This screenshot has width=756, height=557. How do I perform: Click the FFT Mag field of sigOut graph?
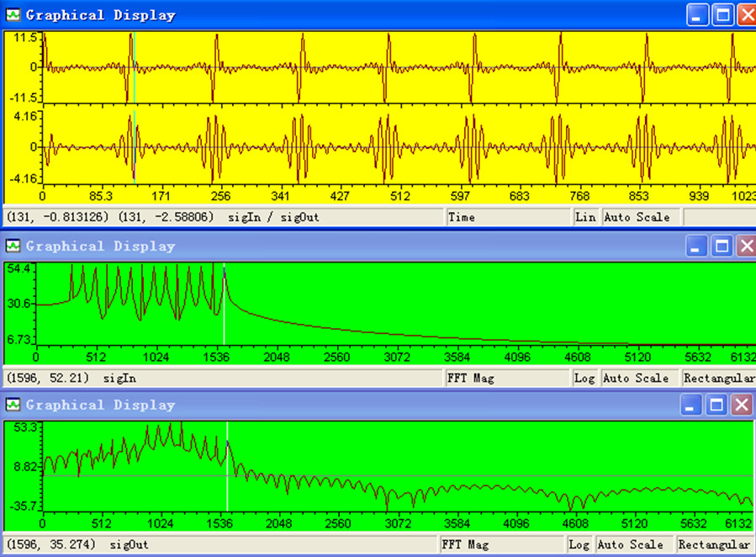click(x=501, y=545)
